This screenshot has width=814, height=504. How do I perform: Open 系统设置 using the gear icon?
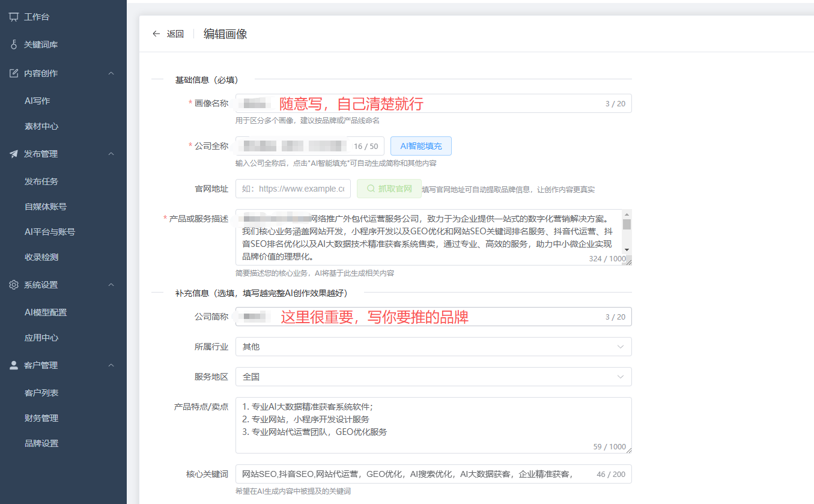click(x=14, y=284)
